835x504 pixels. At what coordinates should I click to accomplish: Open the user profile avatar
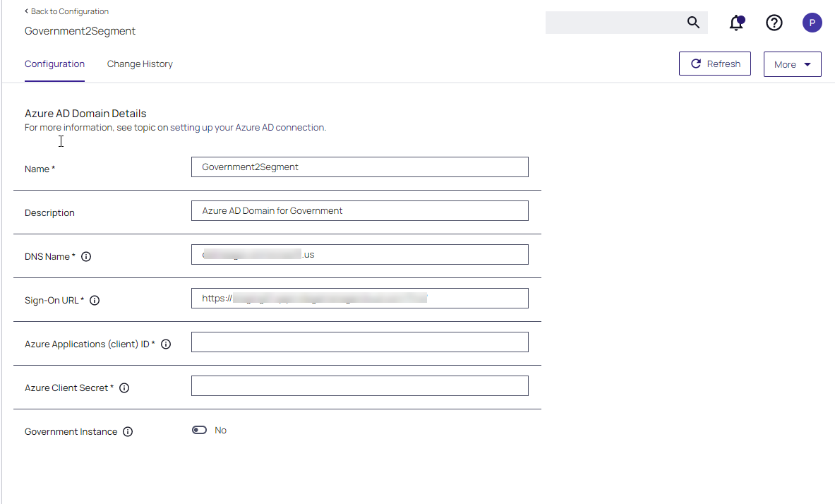coord(812,23)
